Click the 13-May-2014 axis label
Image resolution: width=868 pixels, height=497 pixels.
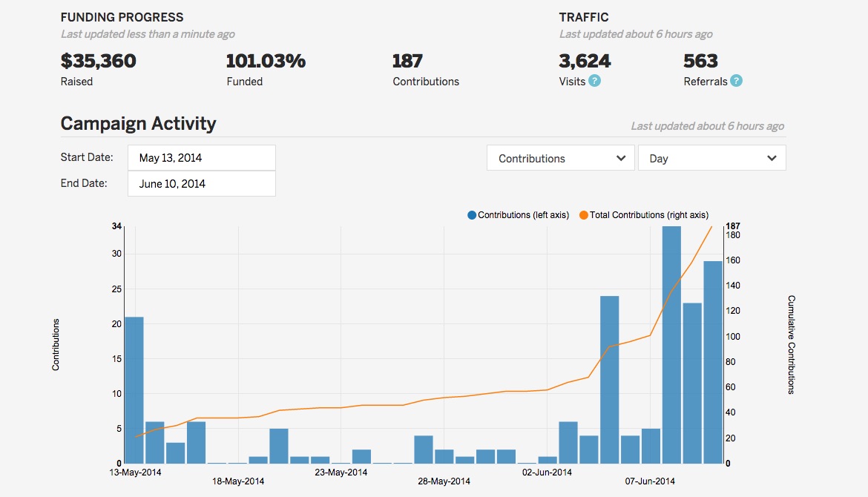135,473
